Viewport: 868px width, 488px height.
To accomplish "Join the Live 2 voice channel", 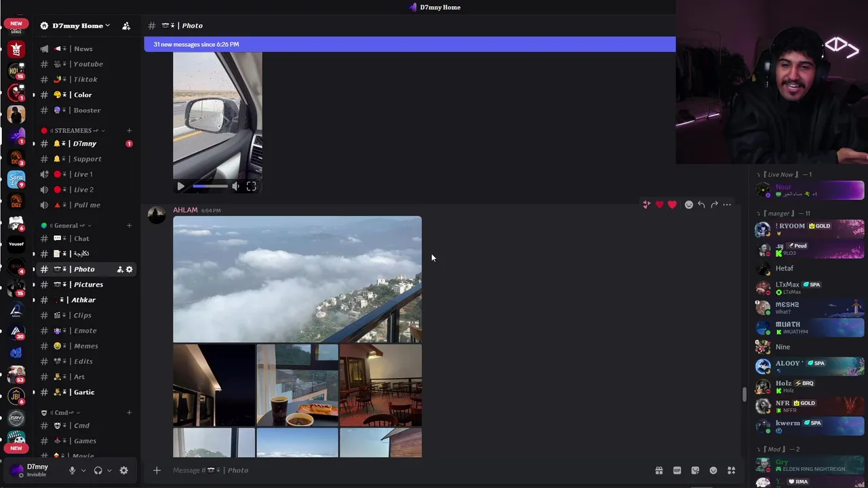I will (x=83, y=190).
